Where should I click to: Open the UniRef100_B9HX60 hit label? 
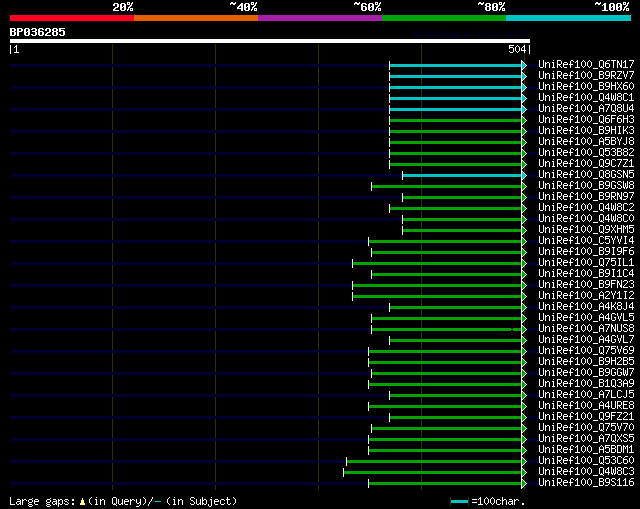point(586,86)
